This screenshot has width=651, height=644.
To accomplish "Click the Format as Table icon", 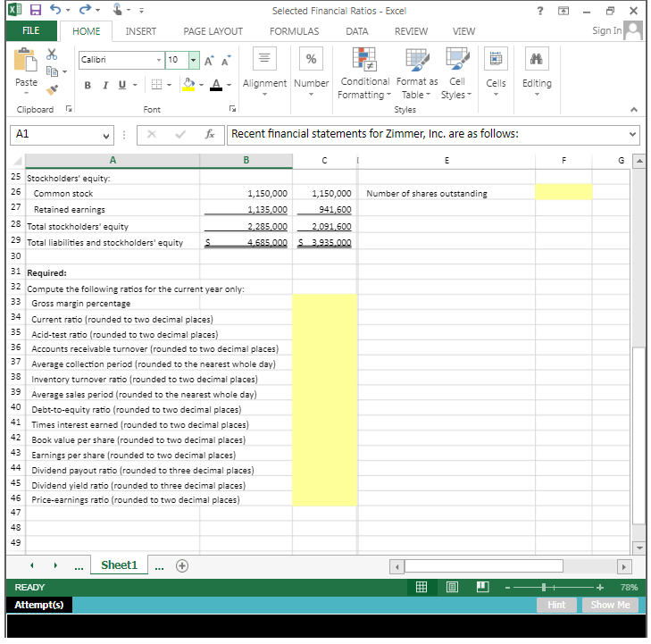I will [x=417, y=59].
